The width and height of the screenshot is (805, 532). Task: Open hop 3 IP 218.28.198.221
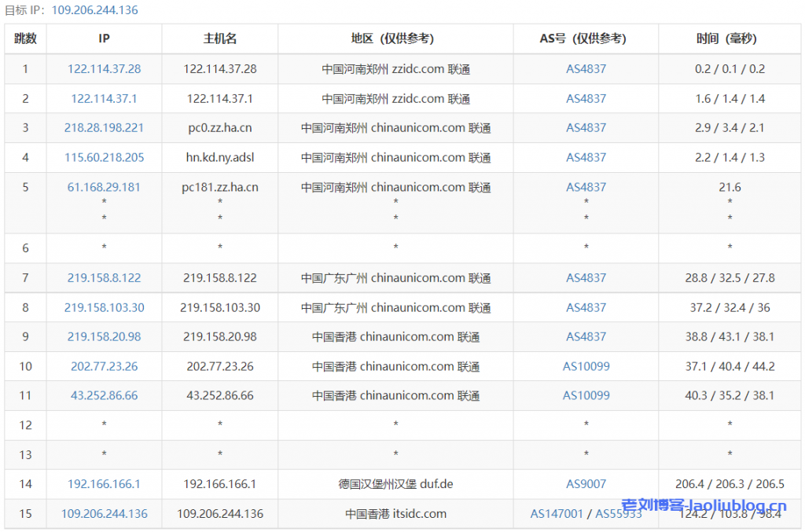tap(104, 128)
